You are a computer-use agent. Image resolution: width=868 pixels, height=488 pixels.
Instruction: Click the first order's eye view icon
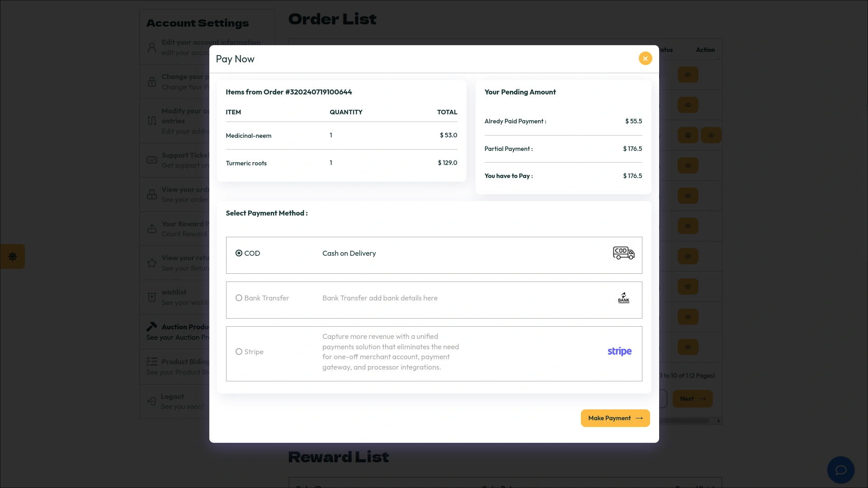pos(688,75)
